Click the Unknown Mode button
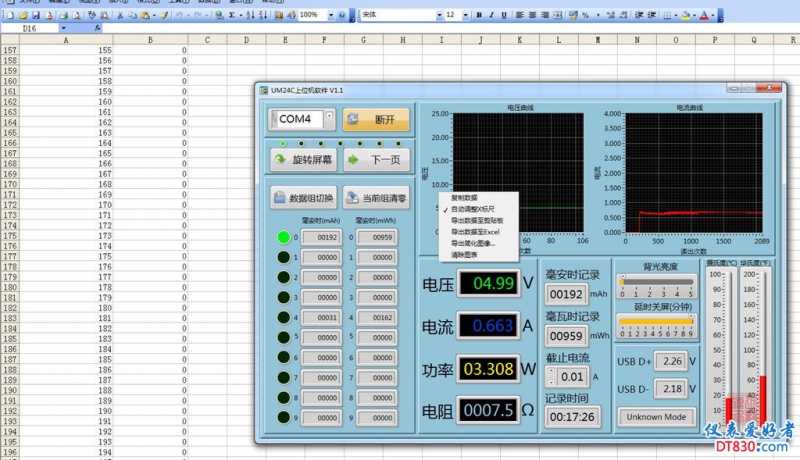 click(655, 416)
